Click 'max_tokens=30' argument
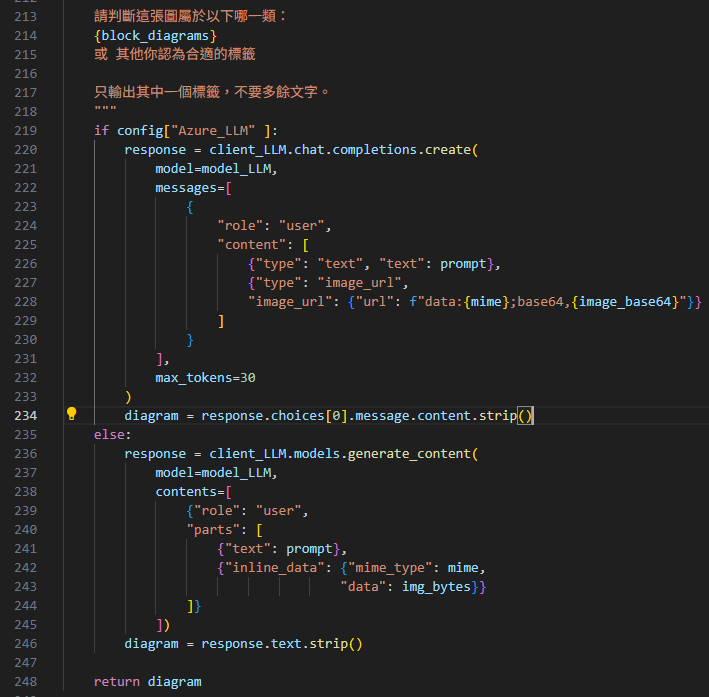This screenshot has height=697, width=709. tap(205, 378)
